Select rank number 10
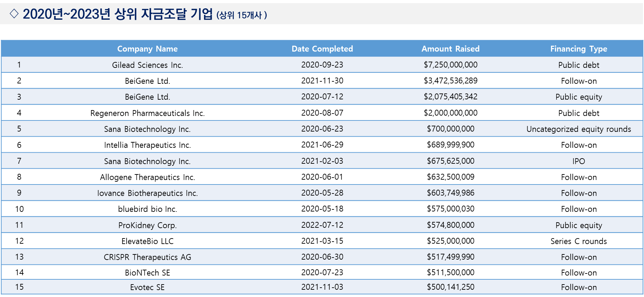This screenshot has height=297, width=644. click(19, 209)
